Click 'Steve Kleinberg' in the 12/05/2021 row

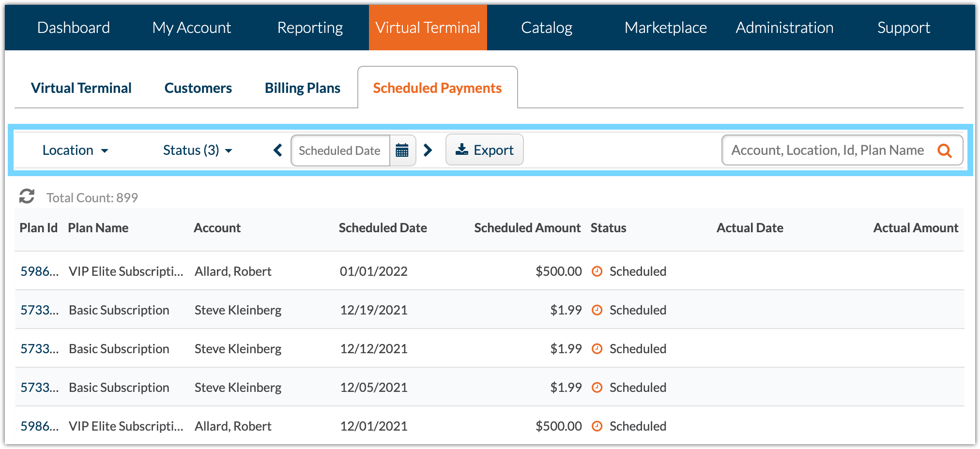[238, 388]
